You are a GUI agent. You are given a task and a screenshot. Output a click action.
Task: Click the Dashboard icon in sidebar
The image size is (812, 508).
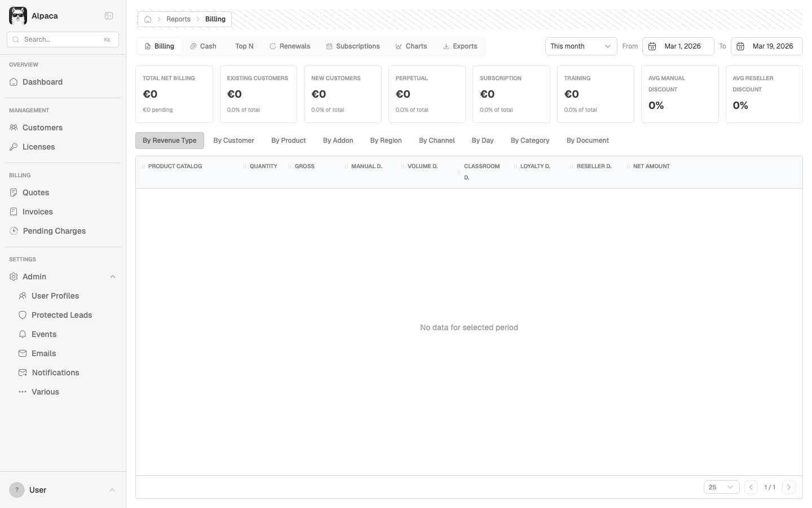13,82
